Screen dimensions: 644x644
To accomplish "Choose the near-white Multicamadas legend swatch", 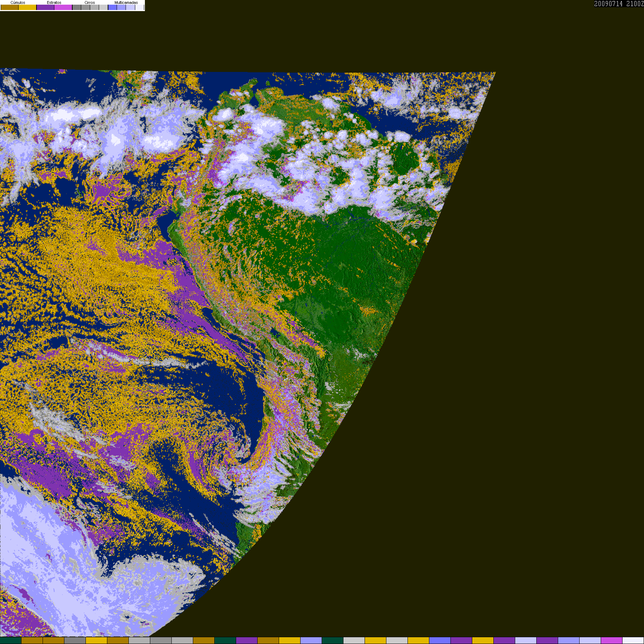I will click(140, 7).
